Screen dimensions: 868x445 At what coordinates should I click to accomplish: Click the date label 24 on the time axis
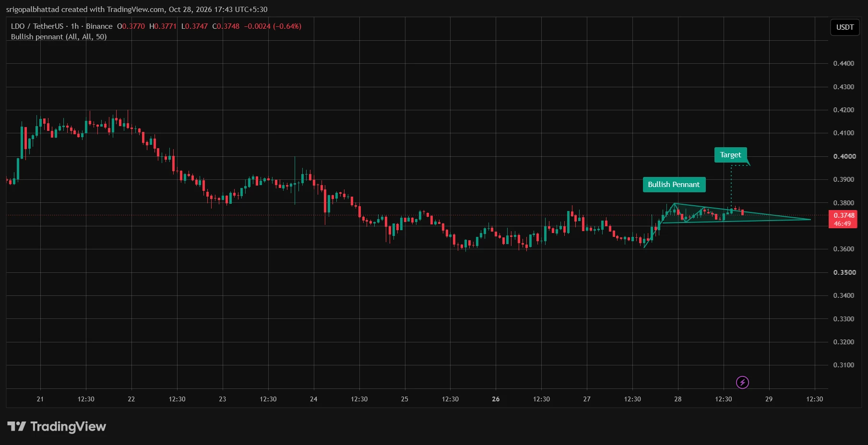pyautogui.click(x=313, y=399)
